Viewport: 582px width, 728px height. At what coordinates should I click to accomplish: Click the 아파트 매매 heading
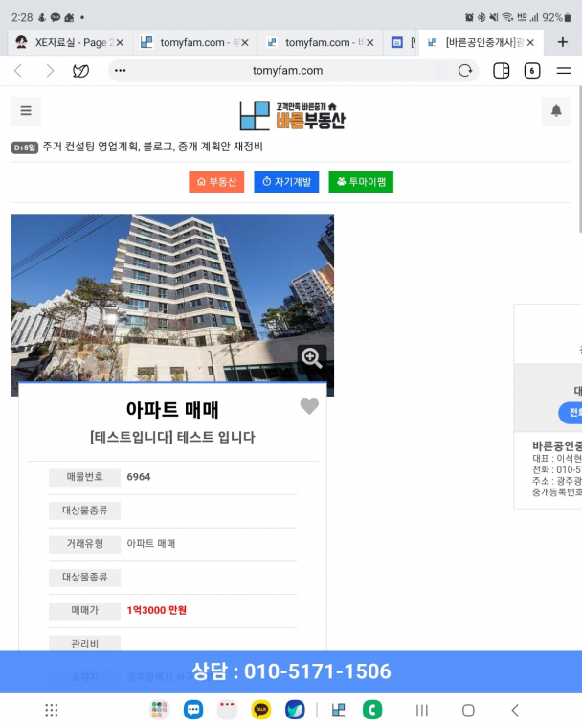pos(172,410)
